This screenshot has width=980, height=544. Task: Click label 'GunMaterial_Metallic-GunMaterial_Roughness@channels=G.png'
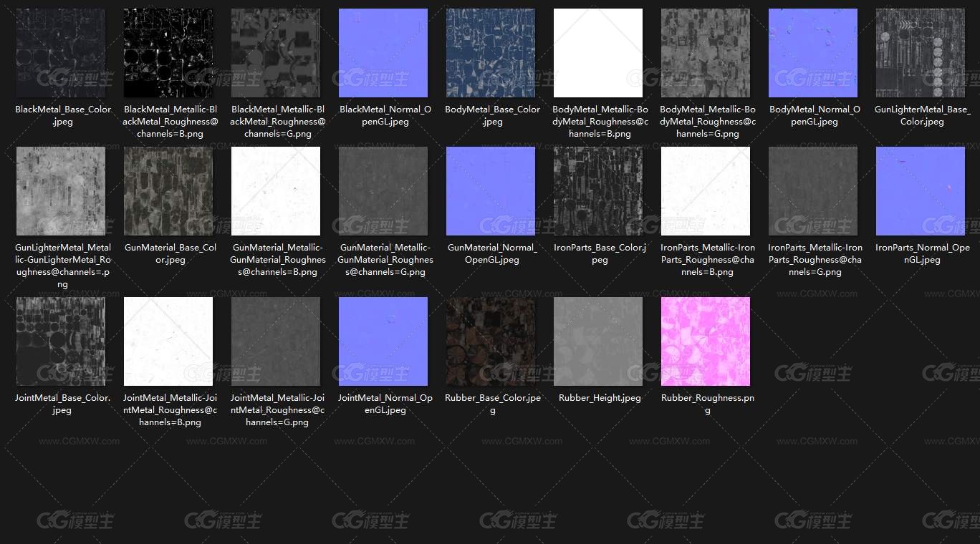pyautogui.click(x=385, y=260)
